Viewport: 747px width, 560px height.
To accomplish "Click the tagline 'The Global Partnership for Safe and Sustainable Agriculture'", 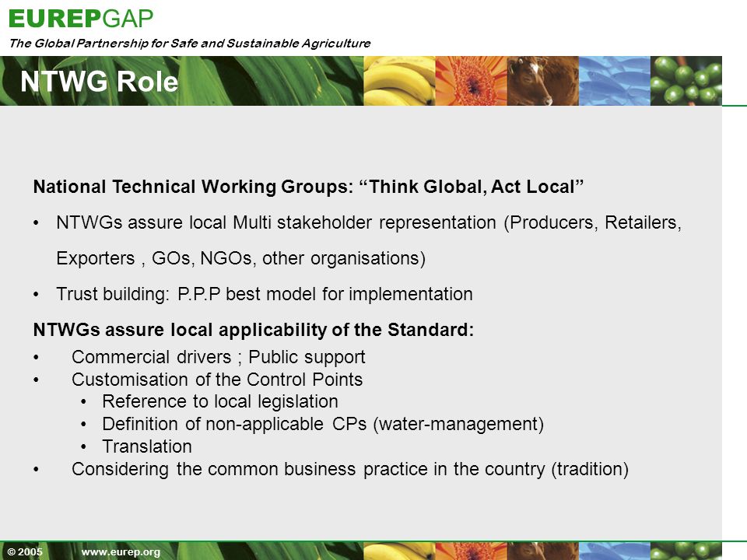I will 190,44.
